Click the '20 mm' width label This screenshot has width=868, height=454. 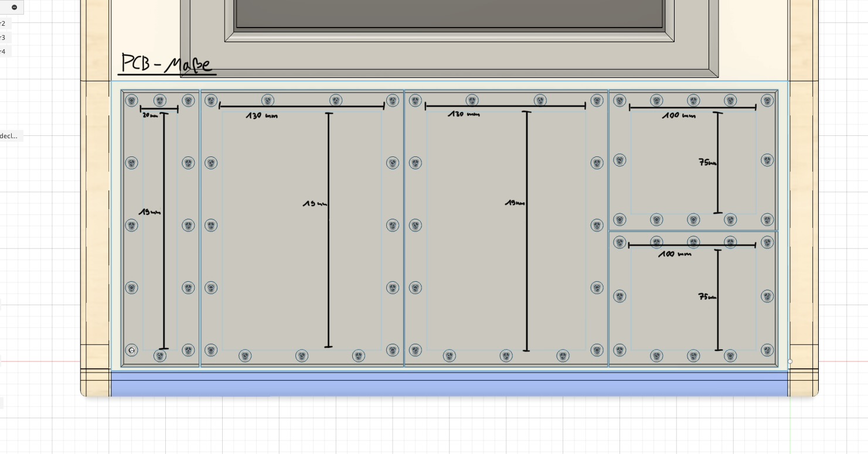click(x=150, y=115)
